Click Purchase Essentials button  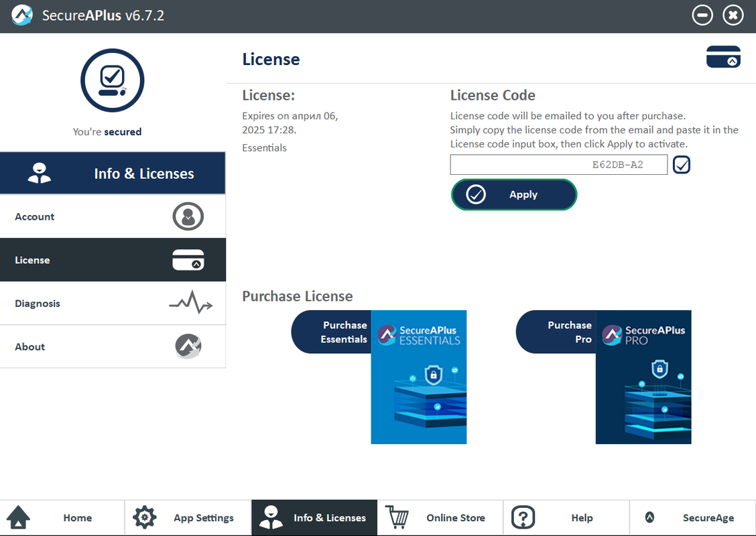[x=332, y=332]
